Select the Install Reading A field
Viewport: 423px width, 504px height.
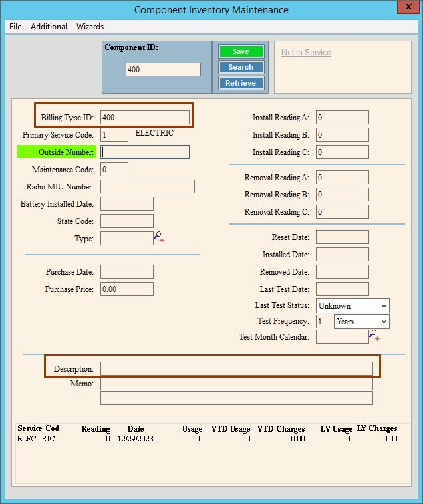point(342,118)
